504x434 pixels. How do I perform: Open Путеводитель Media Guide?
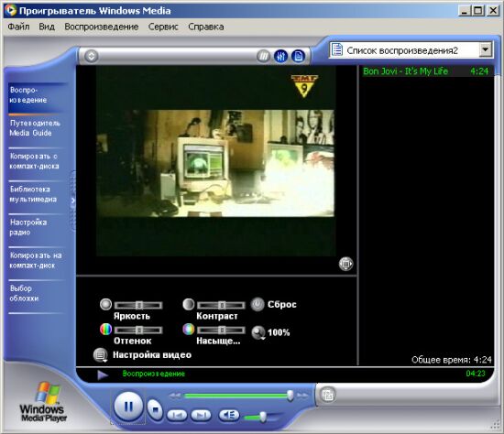click(x=36, y=128)
